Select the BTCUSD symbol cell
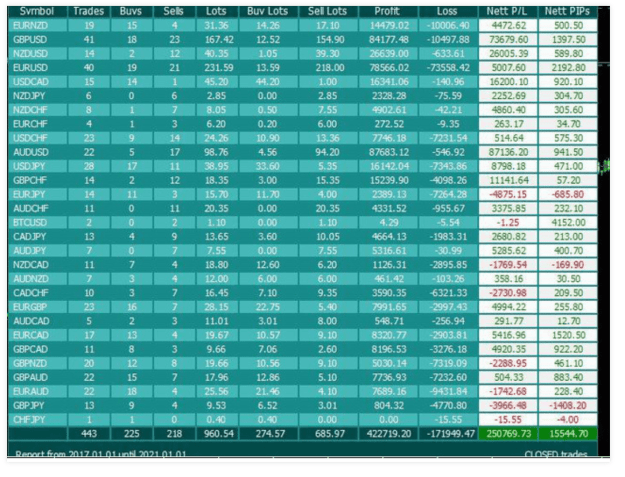This screenshot has height=477, width=625. tap(37, 223)
